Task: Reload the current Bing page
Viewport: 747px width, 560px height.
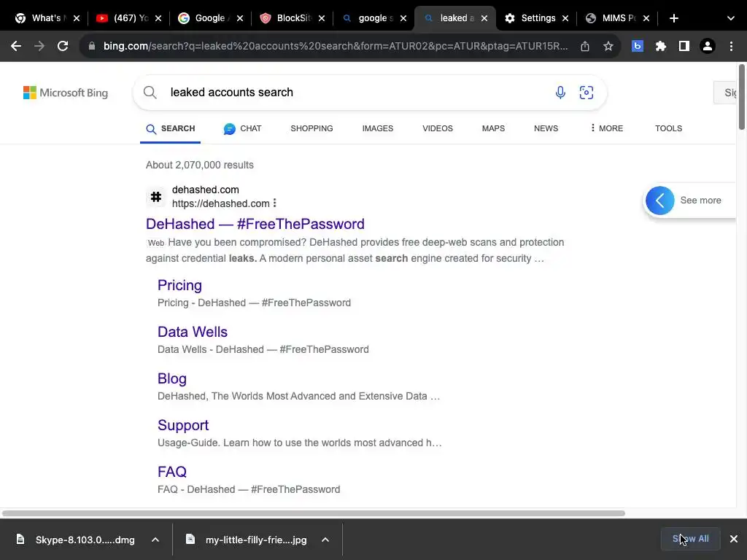Action: (63, 46)
